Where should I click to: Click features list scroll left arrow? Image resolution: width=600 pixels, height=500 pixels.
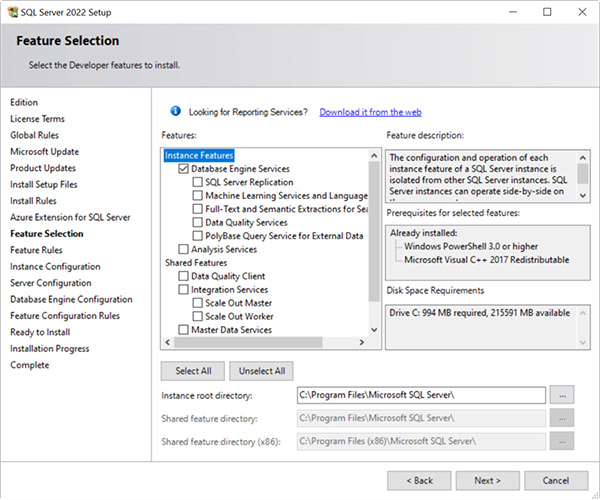pyautogui.click(x=168, y=342)
